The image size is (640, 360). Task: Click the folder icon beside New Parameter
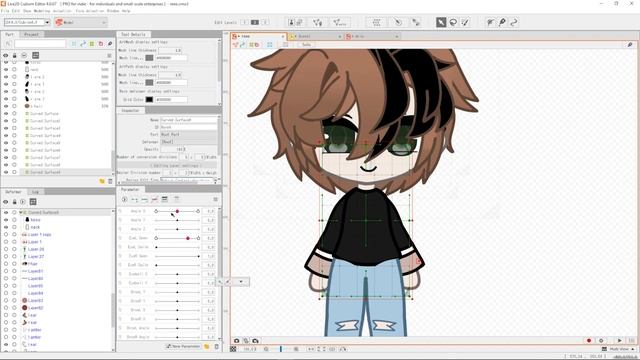point(207,347)
